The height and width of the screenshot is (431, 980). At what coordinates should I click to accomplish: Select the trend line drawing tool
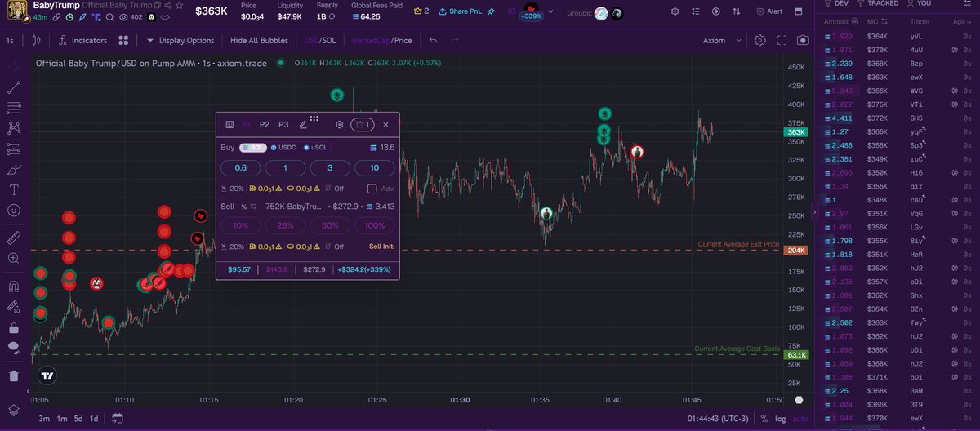click(x=13, y=87)
